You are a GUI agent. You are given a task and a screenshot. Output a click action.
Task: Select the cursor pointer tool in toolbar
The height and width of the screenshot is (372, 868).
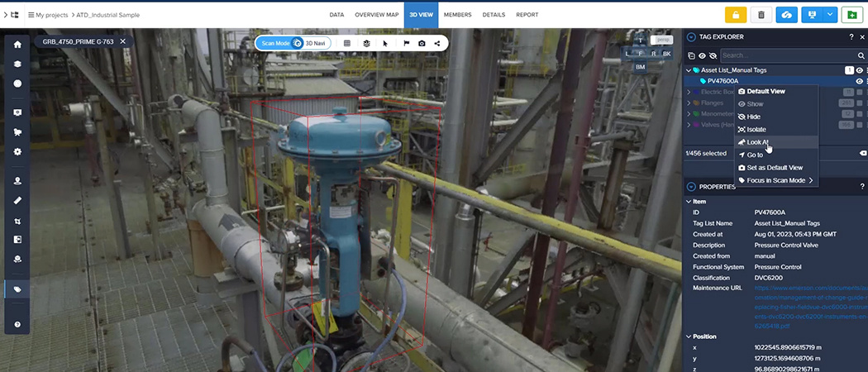point(385,43)
